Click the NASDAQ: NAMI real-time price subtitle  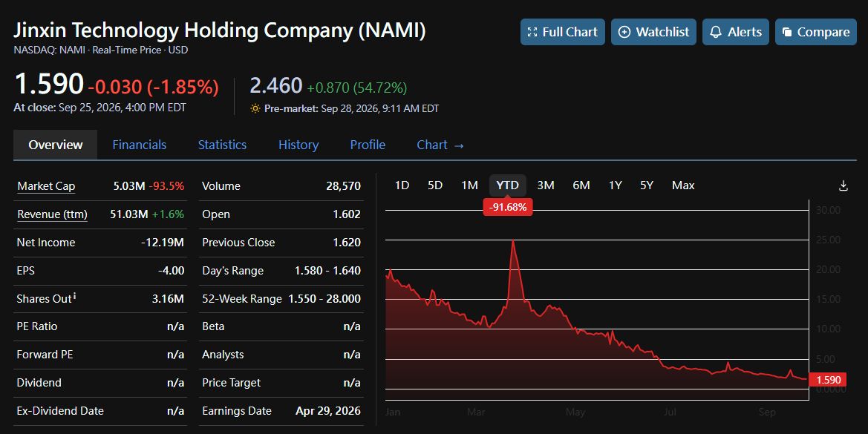[101, 50]
